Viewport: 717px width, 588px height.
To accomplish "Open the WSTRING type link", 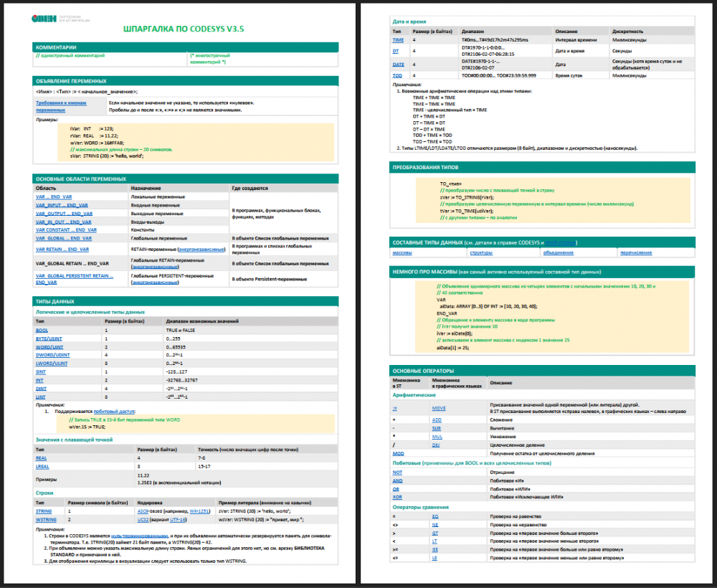I will click(x=46, y=519).
